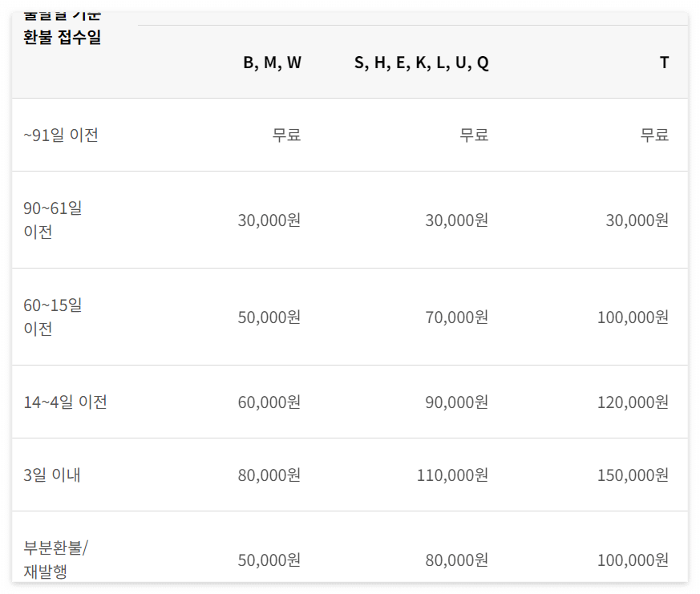Click the 150,000원 cell

click(633, 475)
